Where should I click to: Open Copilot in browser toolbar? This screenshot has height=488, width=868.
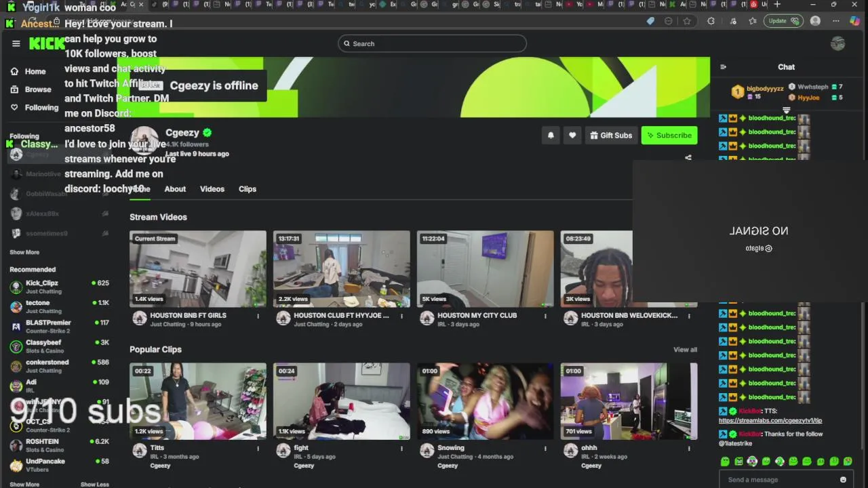coord(855,21)
